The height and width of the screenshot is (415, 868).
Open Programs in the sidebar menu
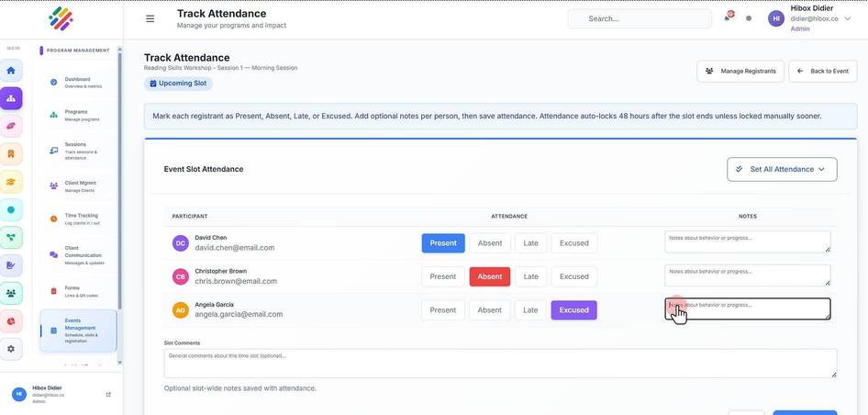(78, 116)
